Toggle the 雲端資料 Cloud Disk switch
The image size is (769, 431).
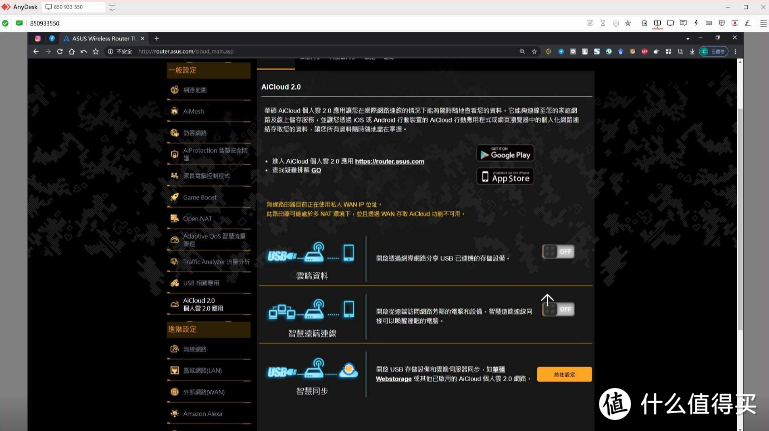(x=558, y=252)
